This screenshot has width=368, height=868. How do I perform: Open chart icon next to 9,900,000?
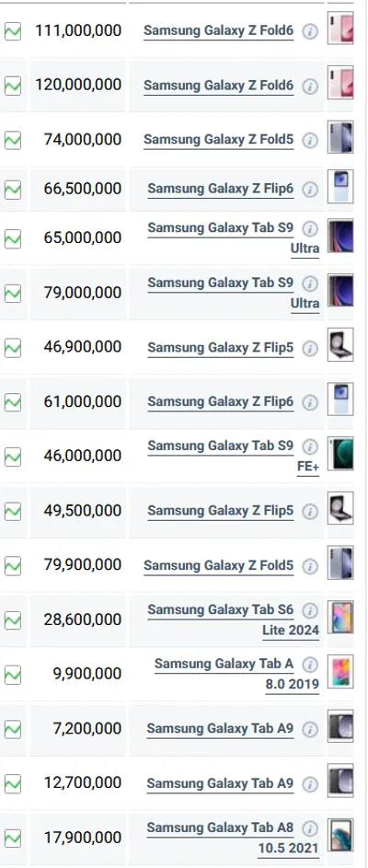[x=13, y=675]
